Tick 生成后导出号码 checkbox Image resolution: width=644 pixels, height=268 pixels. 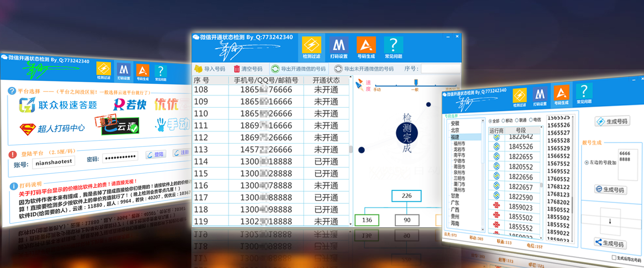[x=614, y=258]
